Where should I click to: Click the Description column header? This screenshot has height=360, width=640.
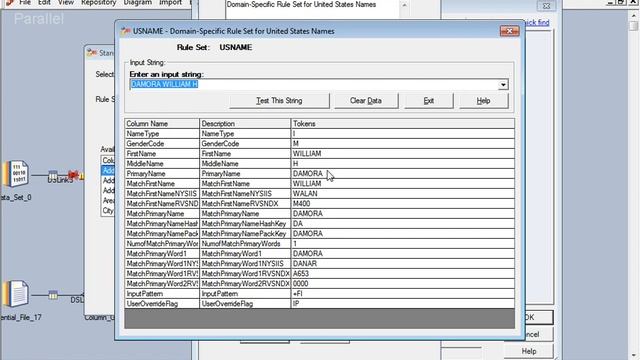(245, 124)
